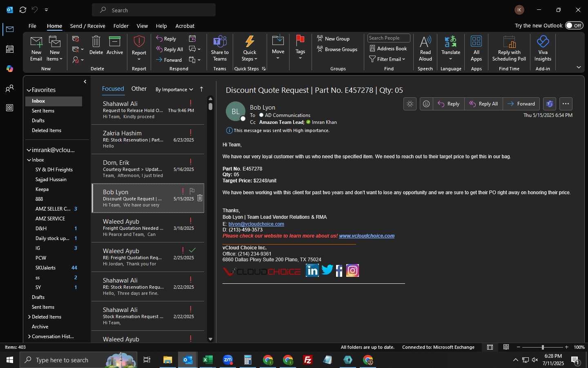
Task: Click Teams share icon in message header
Action: click(x=550, y=104)
